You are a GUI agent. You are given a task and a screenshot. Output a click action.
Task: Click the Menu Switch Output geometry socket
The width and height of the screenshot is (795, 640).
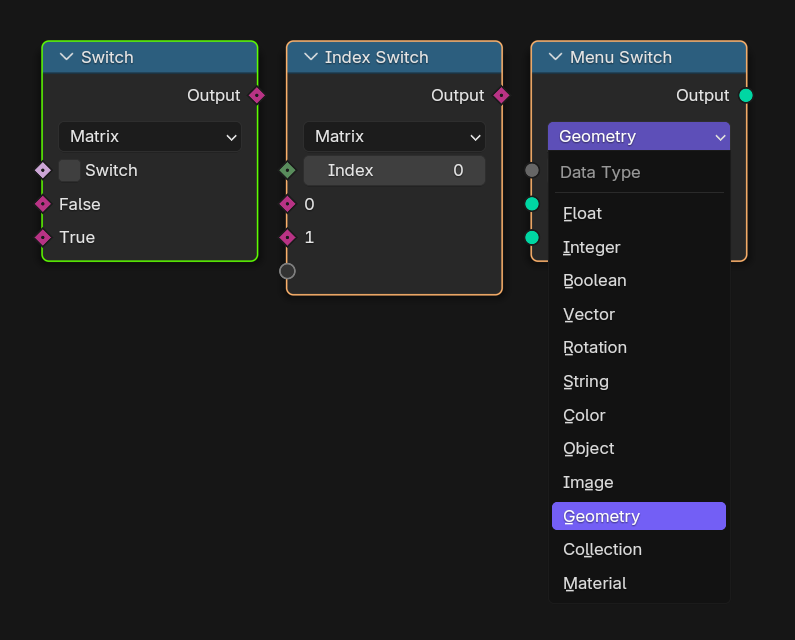pos(746,95)
